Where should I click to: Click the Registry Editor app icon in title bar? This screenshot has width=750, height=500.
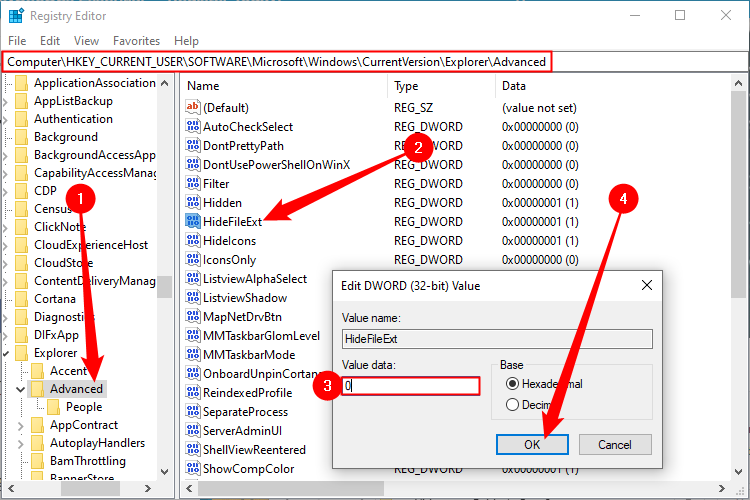pos(16,15)
